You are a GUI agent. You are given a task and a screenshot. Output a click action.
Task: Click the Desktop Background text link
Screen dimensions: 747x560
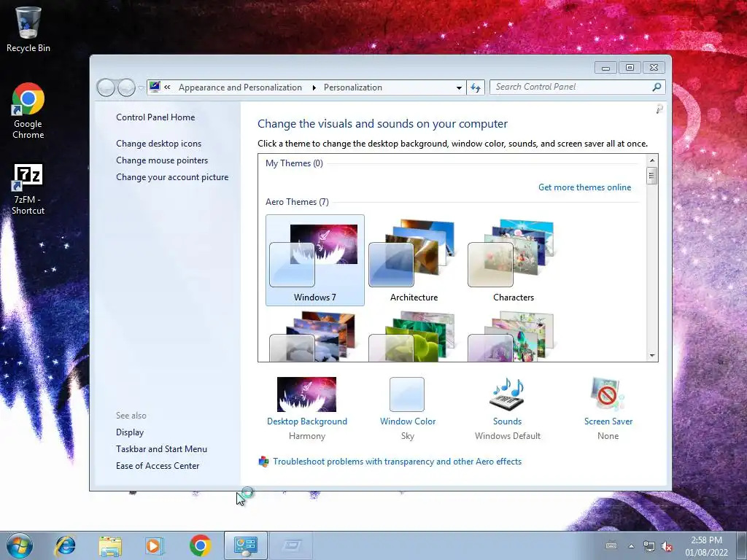click(307, 421)
